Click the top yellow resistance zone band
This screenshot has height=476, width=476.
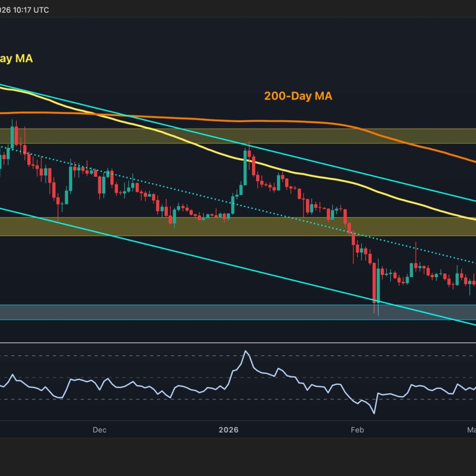pos(317,136)
